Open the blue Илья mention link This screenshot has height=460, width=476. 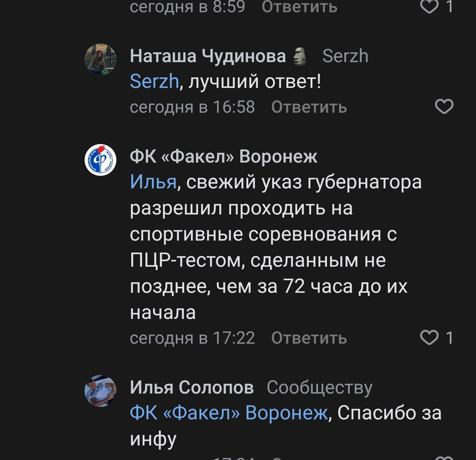coord(153,182)
